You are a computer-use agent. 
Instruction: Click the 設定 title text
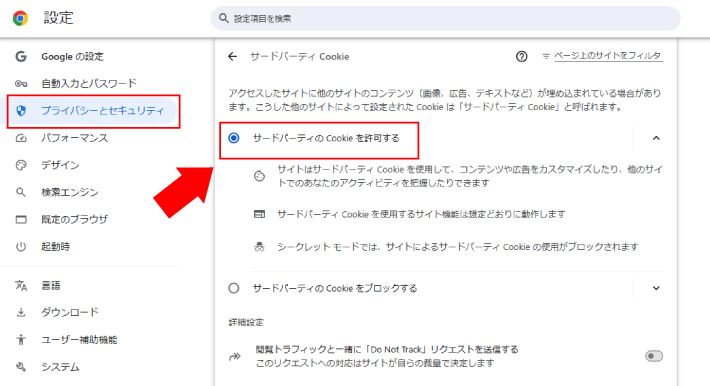click(58, 18)
